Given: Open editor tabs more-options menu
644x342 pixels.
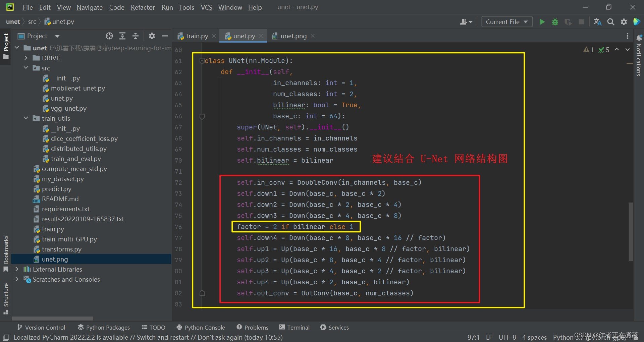Looking at the screenshot, I should click(x=628, y=36).
